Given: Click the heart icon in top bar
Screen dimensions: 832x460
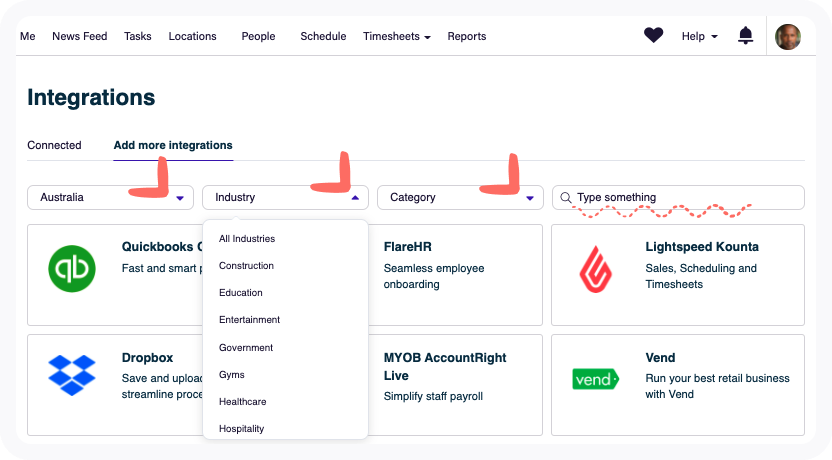Looking at the screenshot, I should coord(653,36).
